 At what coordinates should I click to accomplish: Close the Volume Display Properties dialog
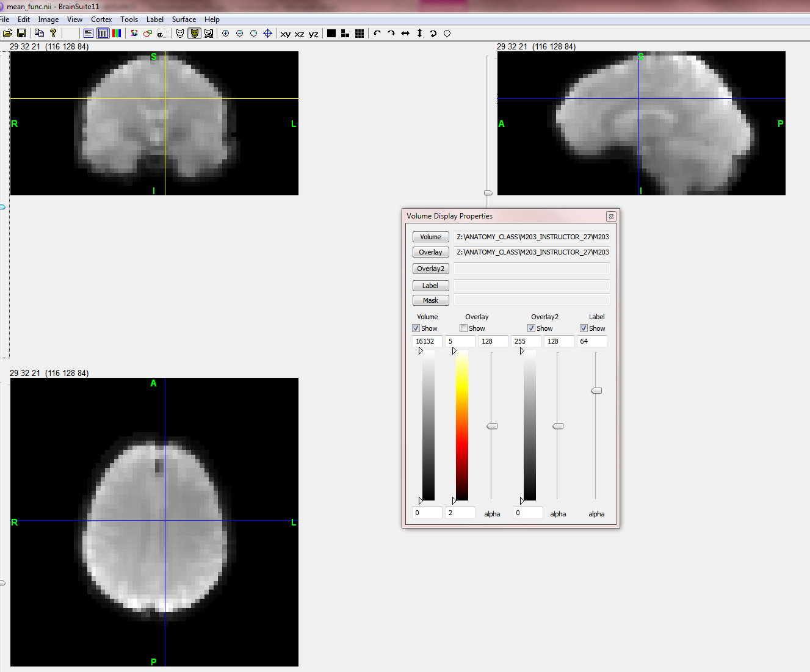coord(611,216)
